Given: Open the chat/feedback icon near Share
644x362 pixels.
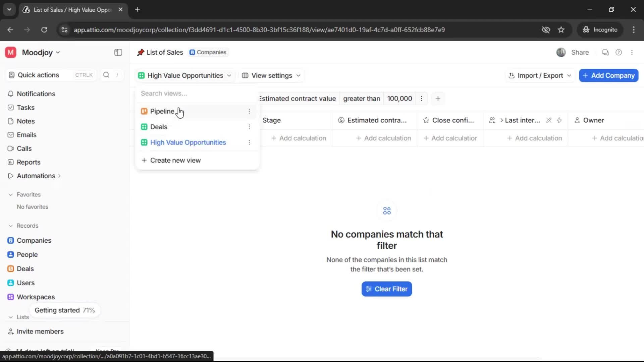Looking at the screenshot, I should (605, 52).
